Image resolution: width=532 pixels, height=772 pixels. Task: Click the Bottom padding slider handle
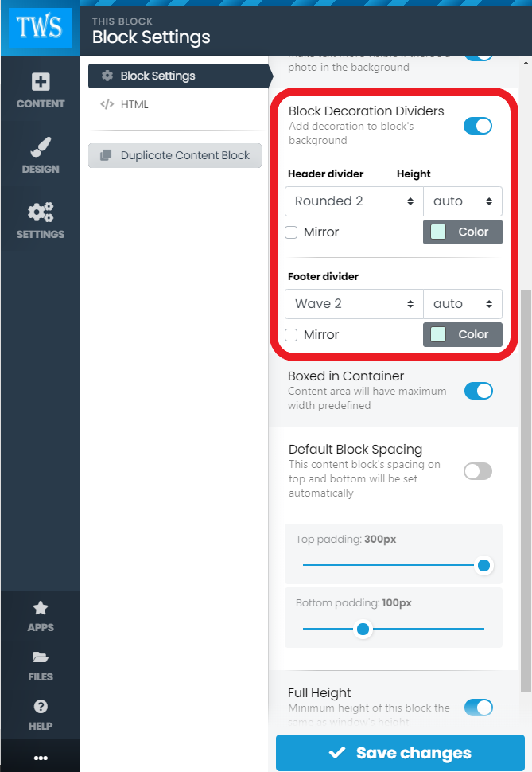pos(363,629)
